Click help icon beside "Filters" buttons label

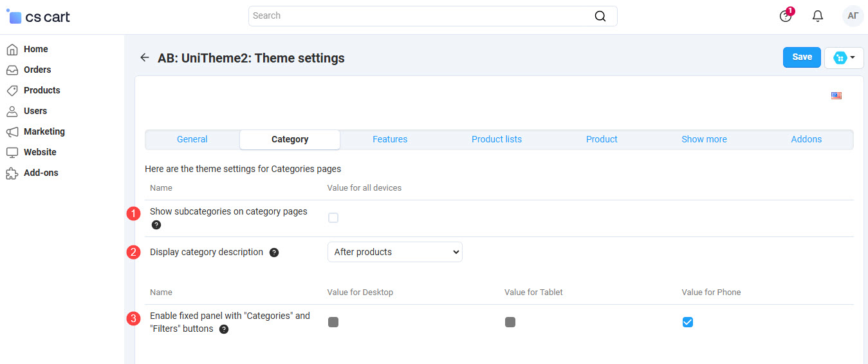click(224, 329)
